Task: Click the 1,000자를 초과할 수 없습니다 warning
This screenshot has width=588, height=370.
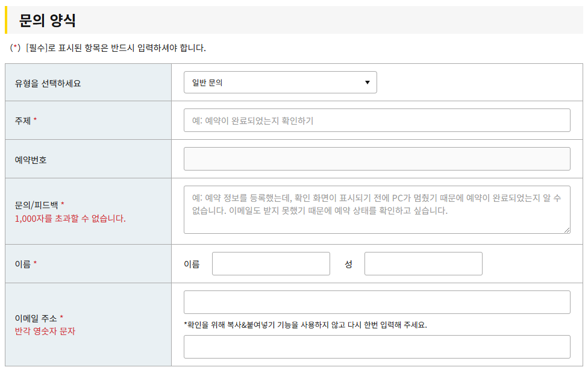Action: tap(70, 218)
